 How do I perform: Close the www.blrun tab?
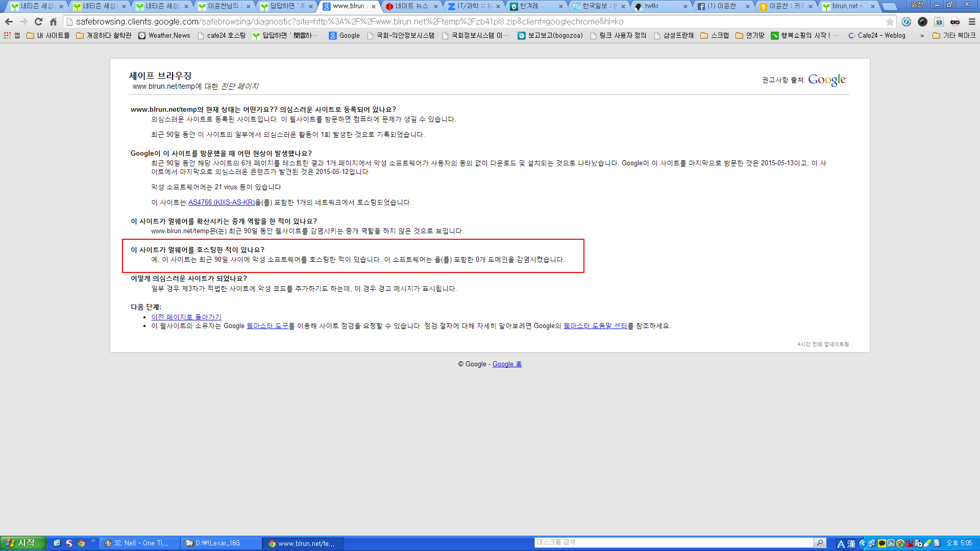374,7
